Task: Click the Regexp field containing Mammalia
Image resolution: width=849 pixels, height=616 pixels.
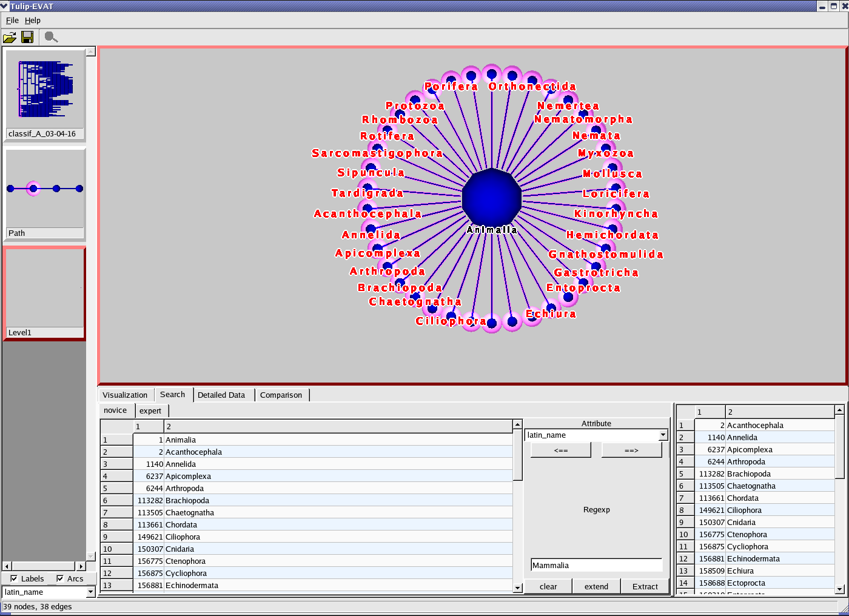Action: (x=596, y=566)
